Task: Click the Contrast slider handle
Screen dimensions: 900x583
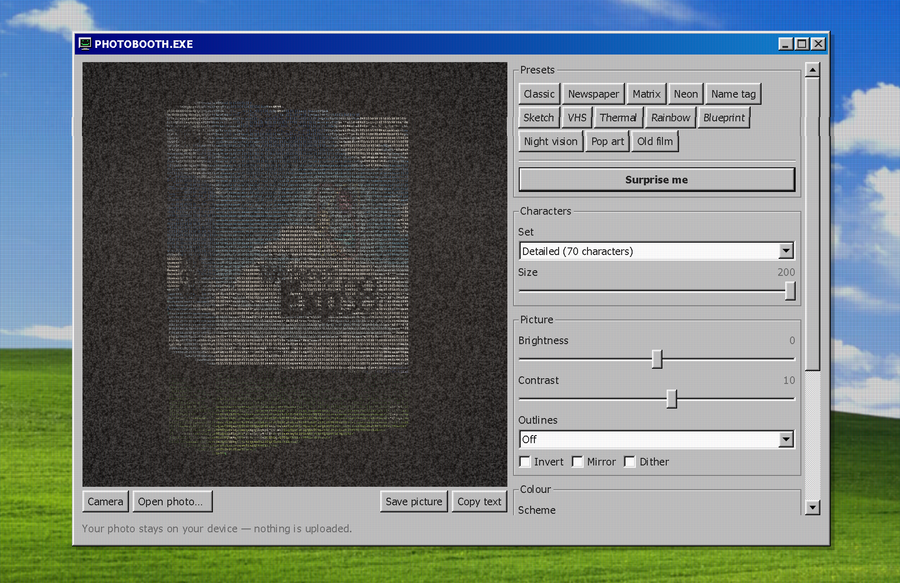Action: [672, 399]
